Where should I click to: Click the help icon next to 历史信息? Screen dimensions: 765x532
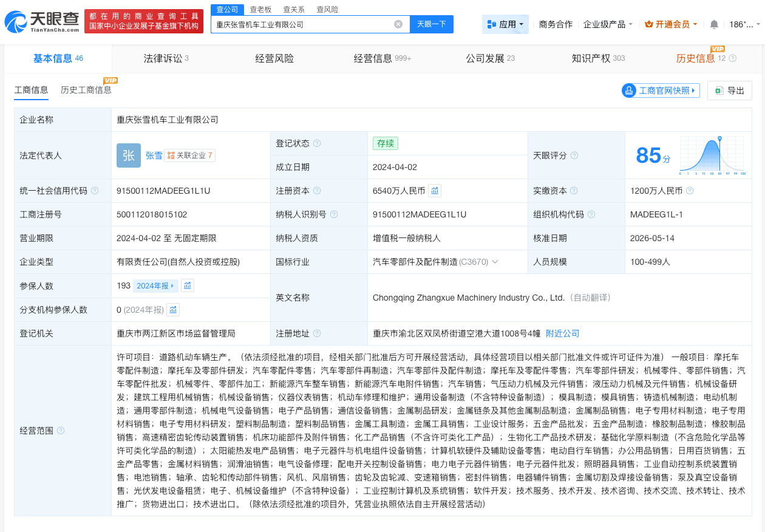pos(732,58)
